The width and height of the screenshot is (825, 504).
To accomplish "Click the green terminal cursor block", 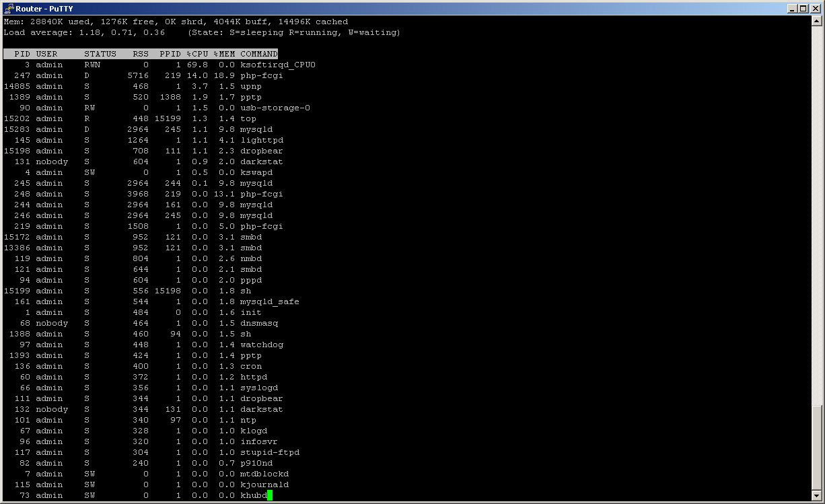I will 270,496.
